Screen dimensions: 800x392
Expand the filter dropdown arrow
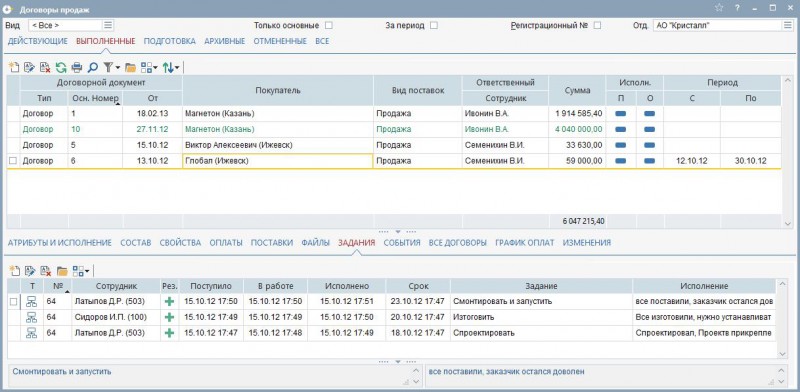[x=118, y=67]
